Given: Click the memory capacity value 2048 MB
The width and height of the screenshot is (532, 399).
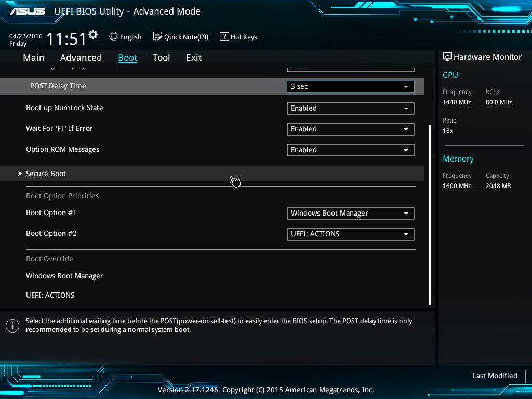Looking at the screenshot, I should (498, 185).
